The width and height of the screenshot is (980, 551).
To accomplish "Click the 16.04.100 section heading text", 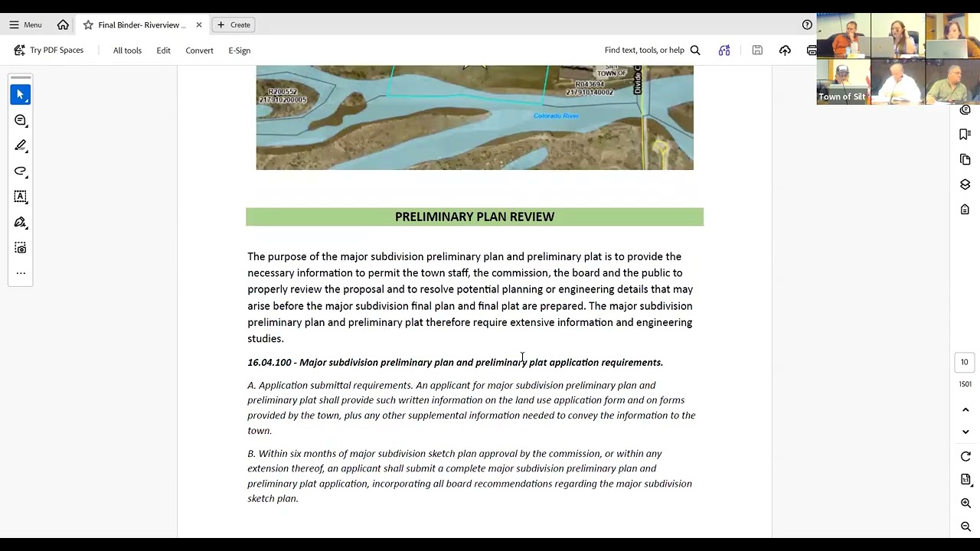I will pos(455,363).
